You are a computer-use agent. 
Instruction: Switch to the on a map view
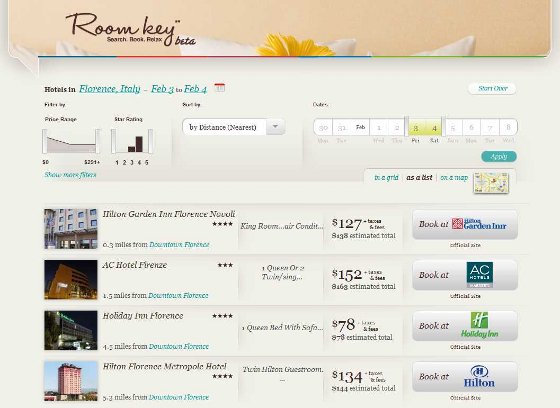point(454,178)
